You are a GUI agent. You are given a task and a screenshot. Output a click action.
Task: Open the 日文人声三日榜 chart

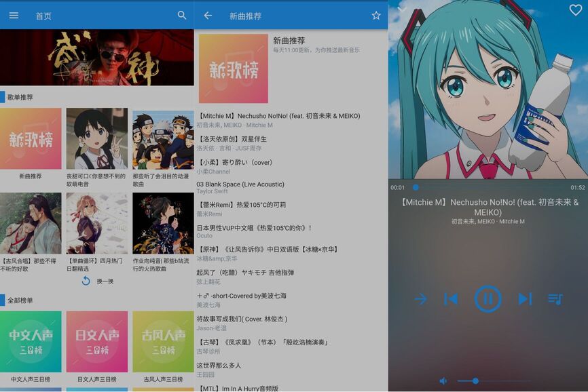point(96,341)
